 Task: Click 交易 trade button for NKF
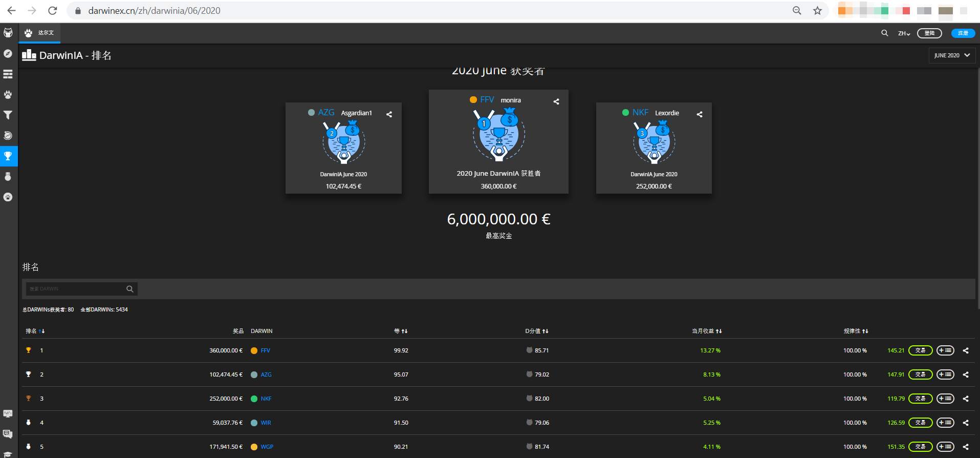point(920,399)
